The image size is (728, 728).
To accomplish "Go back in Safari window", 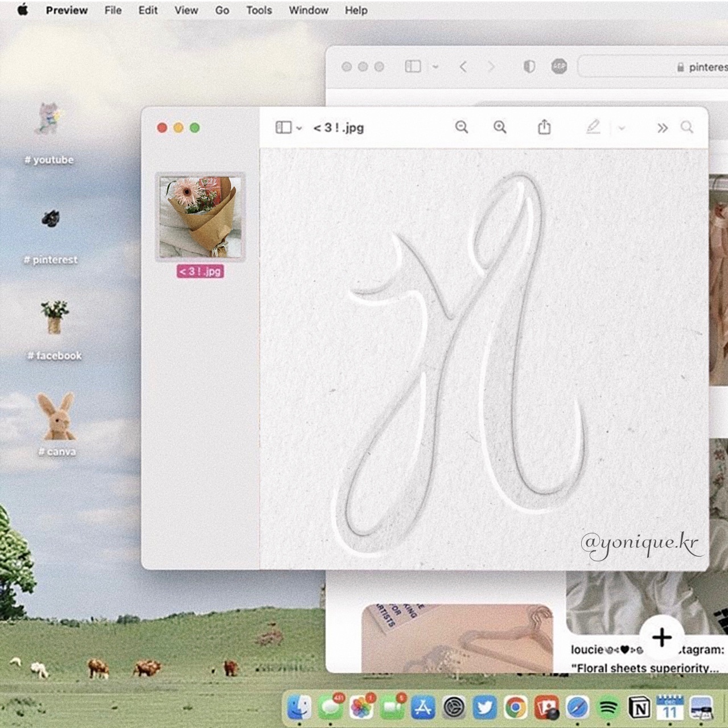I will pyautogui.click(x=463, y=67).
